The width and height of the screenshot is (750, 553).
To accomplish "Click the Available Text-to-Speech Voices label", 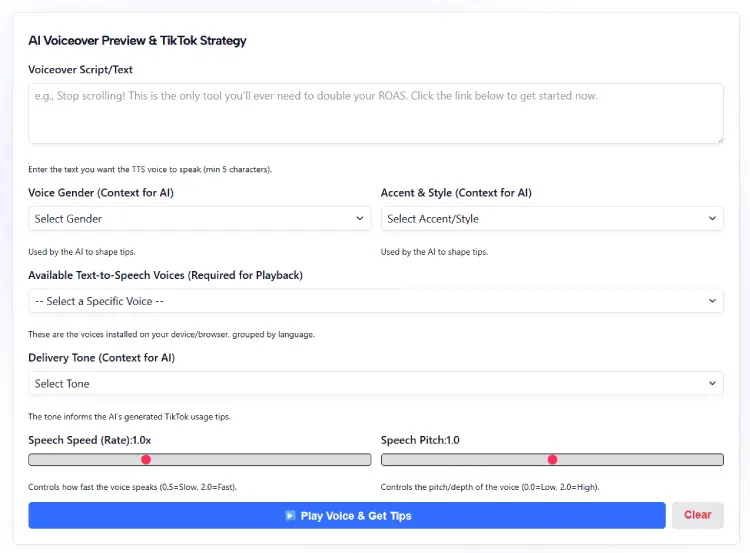I will click(x=165, y=276).
